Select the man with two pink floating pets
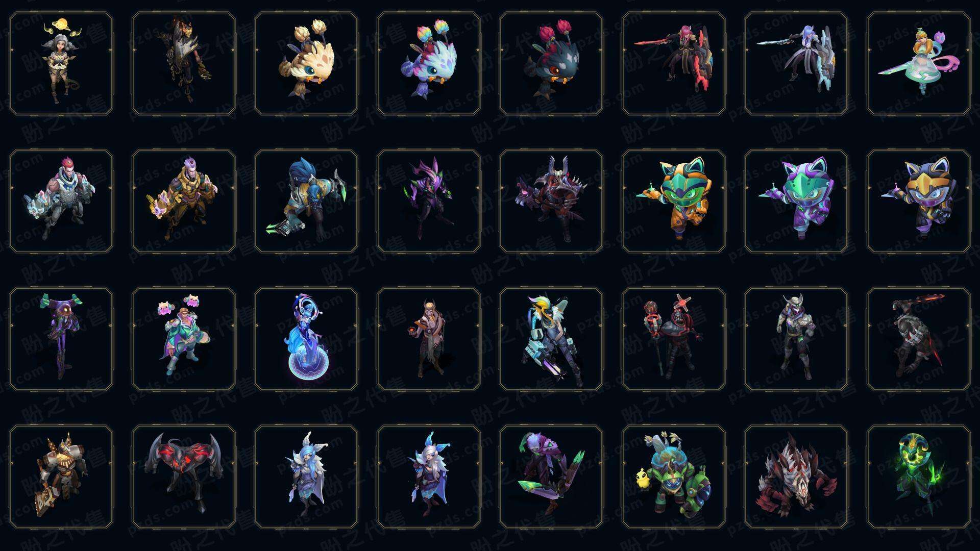 coord(184,339)
